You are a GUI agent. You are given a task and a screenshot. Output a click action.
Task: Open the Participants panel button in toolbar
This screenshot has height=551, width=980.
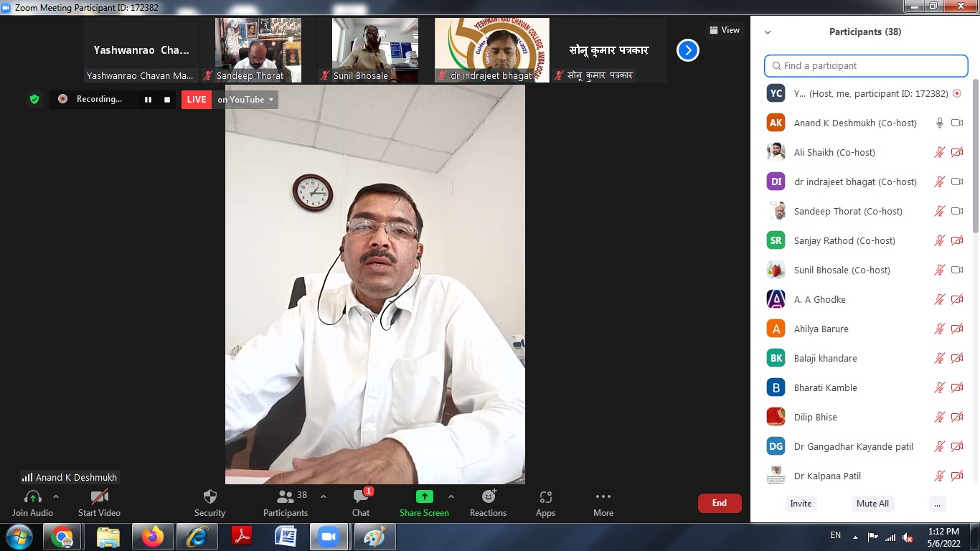(286, 502)
